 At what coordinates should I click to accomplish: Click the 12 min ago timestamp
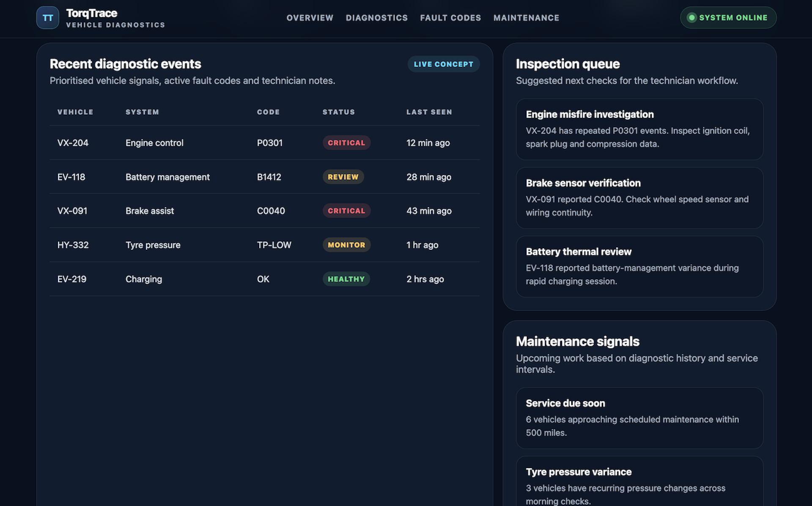click(428, 143)
